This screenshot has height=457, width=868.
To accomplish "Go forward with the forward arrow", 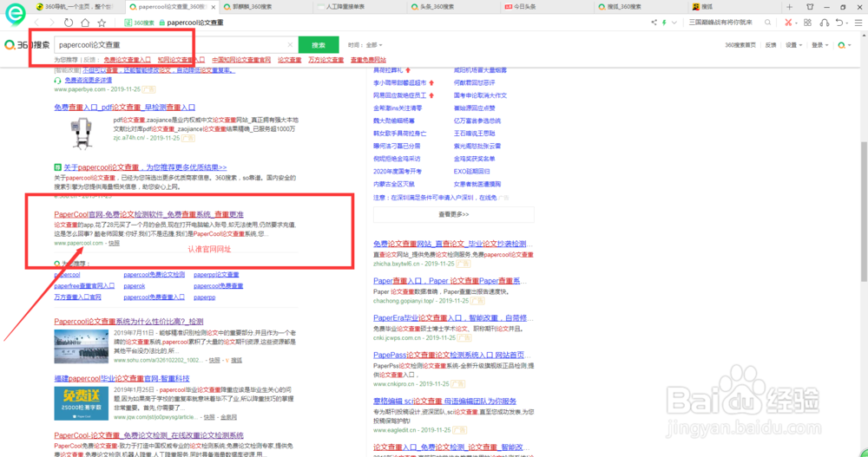I will tap(52, 23).
